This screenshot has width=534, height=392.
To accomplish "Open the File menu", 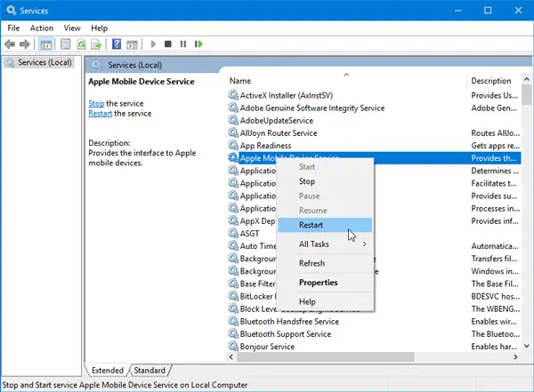I will (13, 28).
